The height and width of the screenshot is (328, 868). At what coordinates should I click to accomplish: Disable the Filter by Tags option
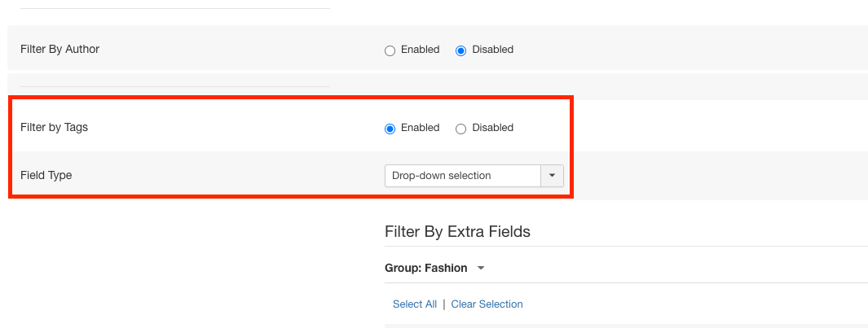pyautogui.click(x=460, y=129)
